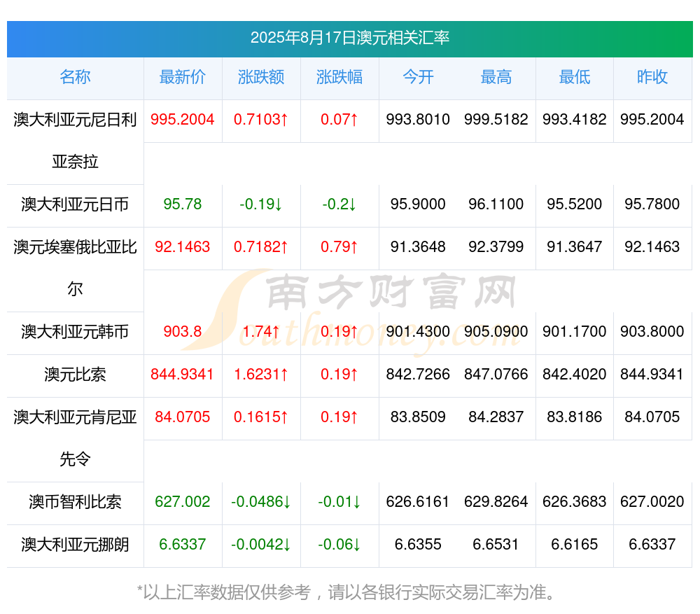This screenshot has width=700, height=614.
Task: Click latest price 6.6337 in green
Action: 183,545
